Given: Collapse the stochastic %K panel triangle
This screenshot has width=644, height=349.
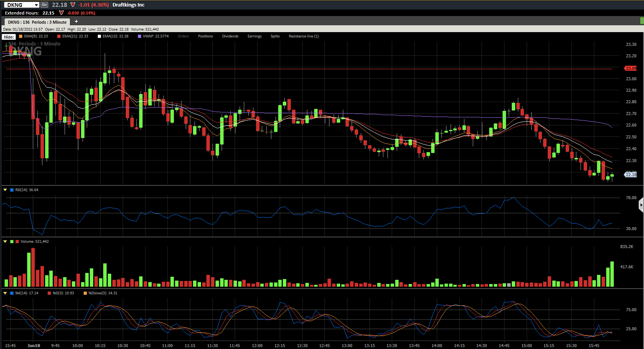Looking at the screenshot, I should pyautogui.click(x=5, y=293).
